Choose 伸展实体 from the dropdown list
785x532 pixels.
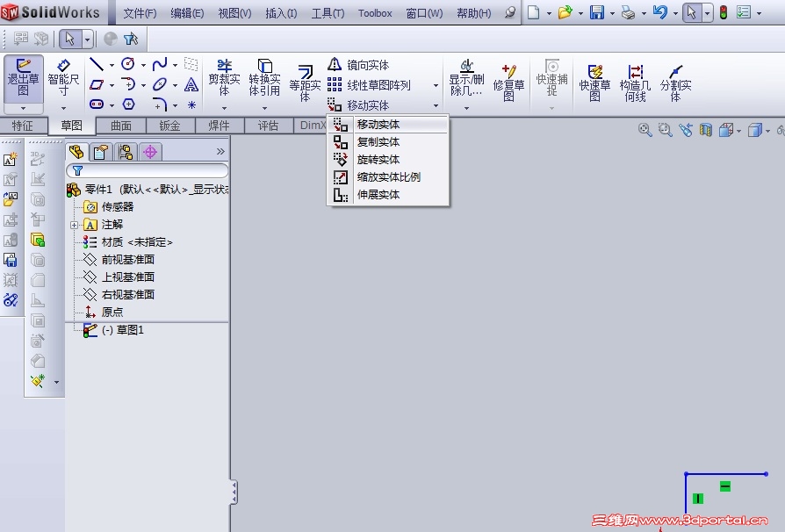pos(388,195)
